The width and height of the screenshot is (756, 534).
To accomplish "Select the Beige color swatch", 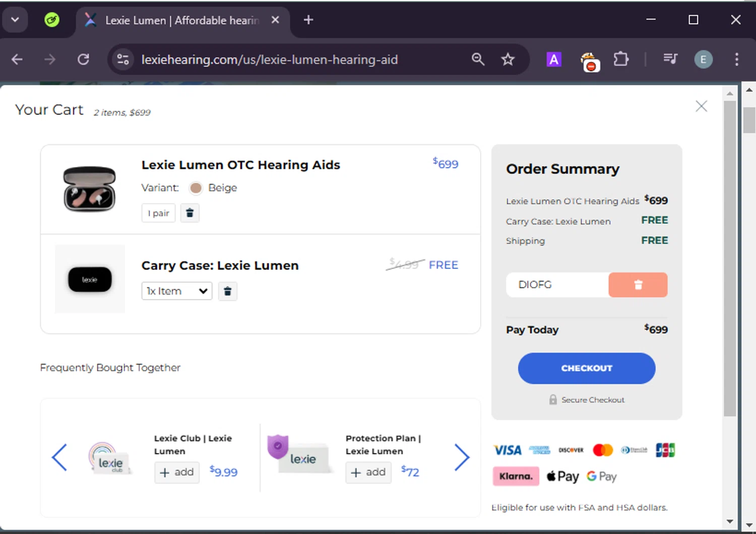I will tap(196, 188).
